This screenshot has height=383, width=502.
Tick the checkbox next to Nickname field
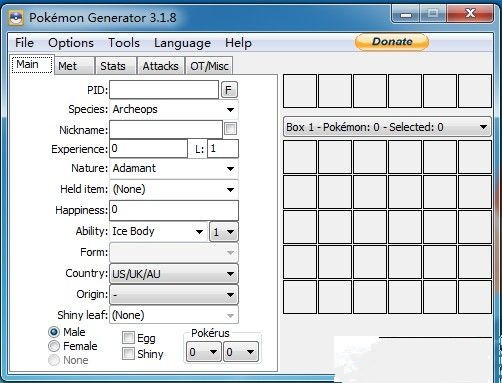point(231,129)
